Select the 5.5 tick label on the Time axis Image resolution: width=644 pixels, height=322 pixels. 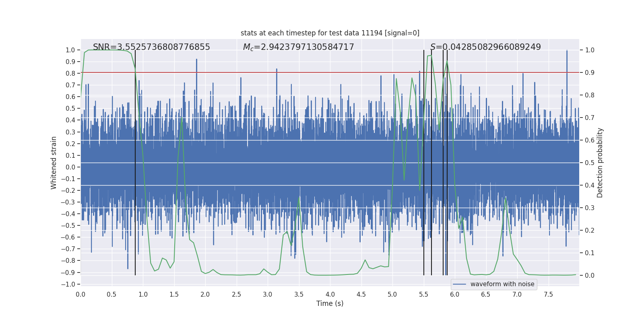pos(423,294)
